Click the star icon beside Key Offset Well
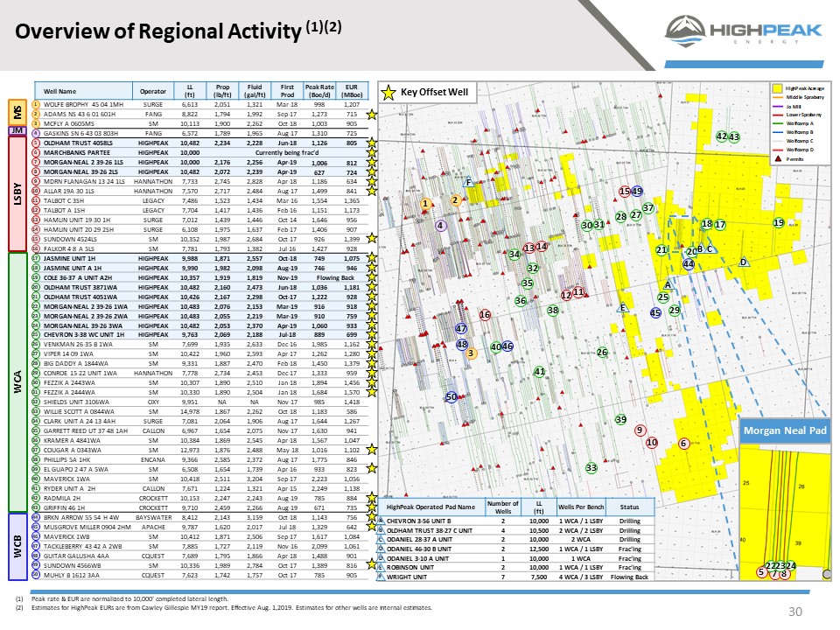The height and width of the screenshot is (630, 840). pyautogui.click(x=388, y=93)
